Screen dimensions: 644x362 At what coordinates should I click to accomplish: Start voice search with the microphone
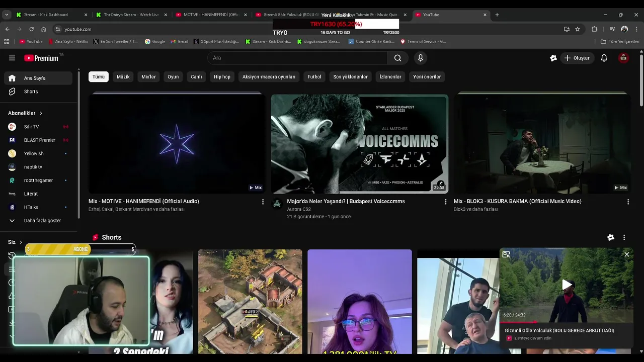click(x=421, y=58)
